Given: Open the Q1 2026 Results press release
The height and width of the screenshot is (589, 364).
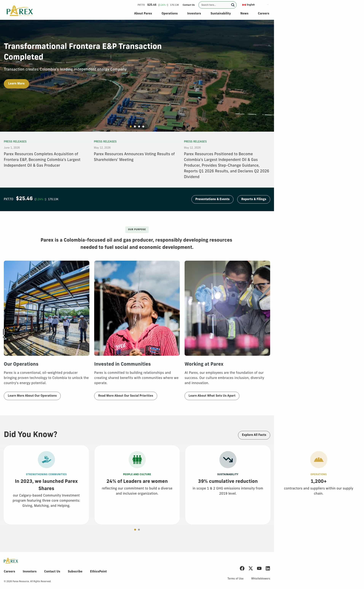Looking at the screenshot, I should 227,165.
